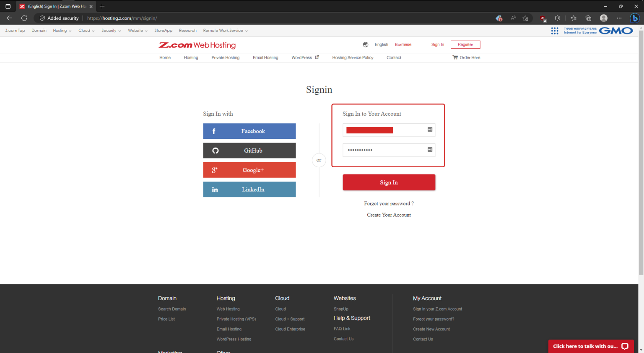Click the address bar URL
The image size is (644, 353).
(122, 18)
